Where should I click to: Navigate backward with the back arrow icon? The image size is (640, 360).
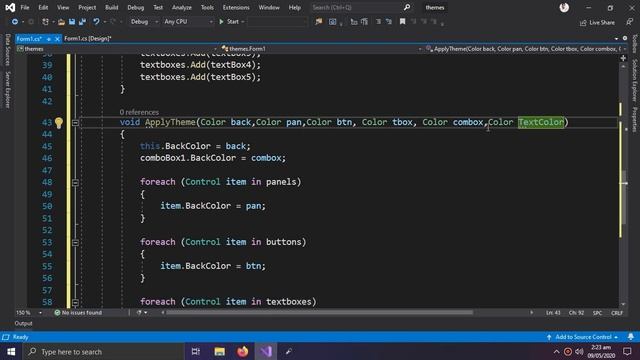(15, 22)
